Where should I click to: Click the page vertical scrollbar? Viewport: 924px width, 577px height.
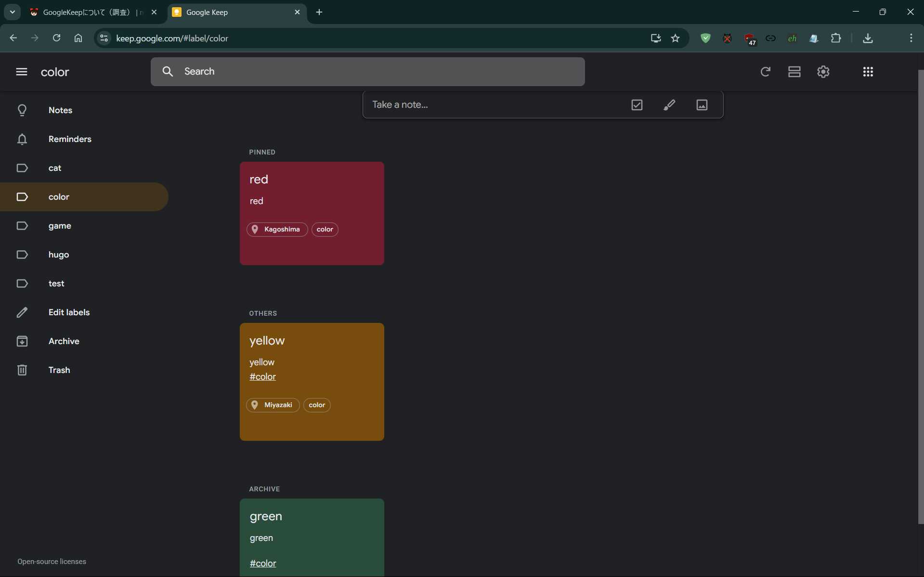point(921,296)
